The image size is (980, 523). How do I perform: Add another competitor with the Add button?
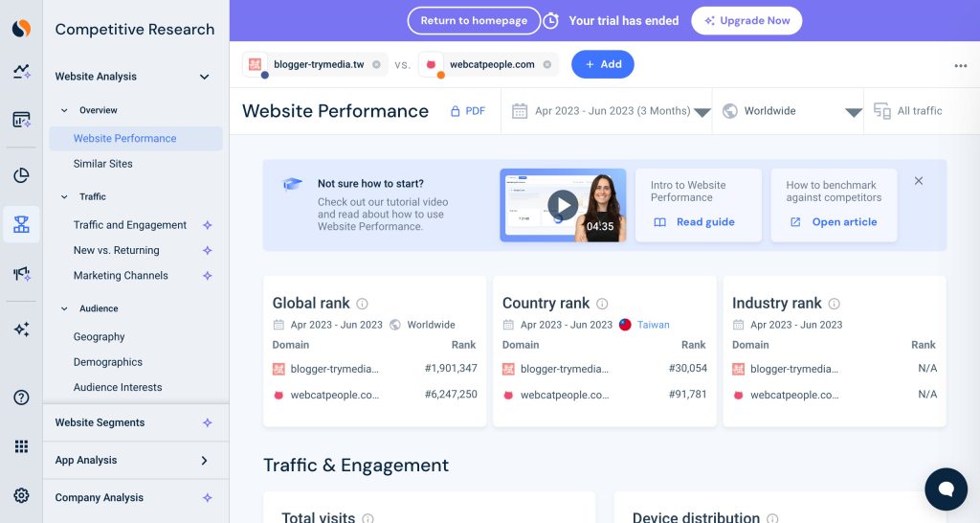[603, 64]
